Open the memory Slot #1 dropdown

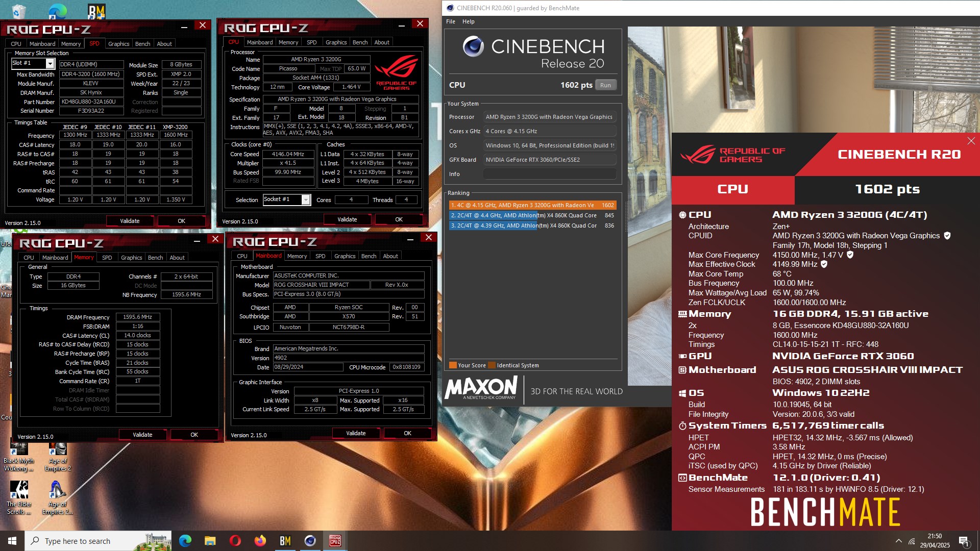tap(50, 63)
